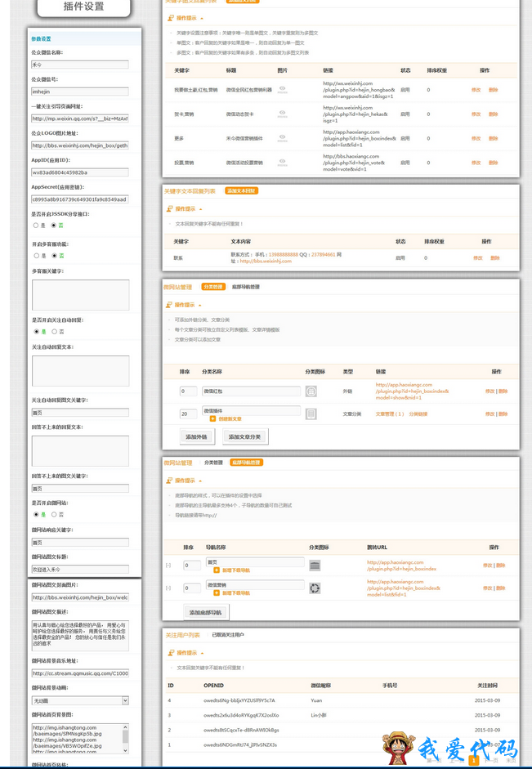
Task: Click 添加文本回复 button
Action: [x=241, y=190]
